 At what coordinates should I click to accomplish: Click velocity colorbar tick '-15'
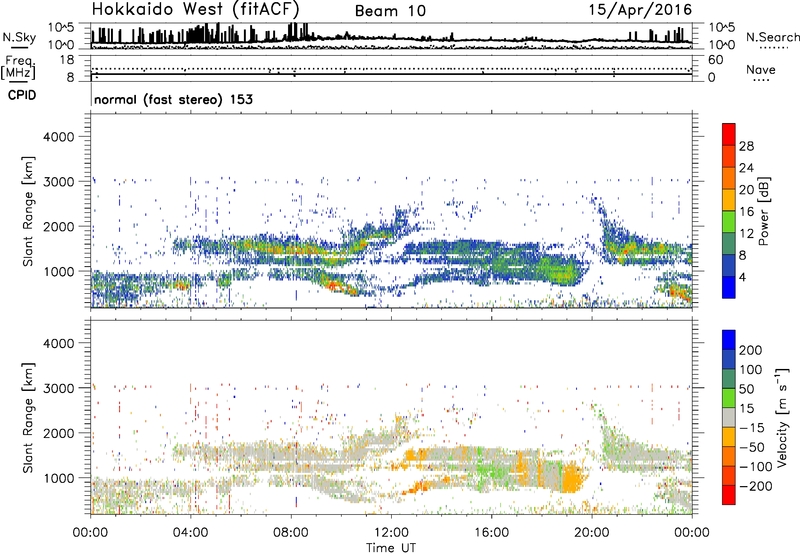(752, 428)
